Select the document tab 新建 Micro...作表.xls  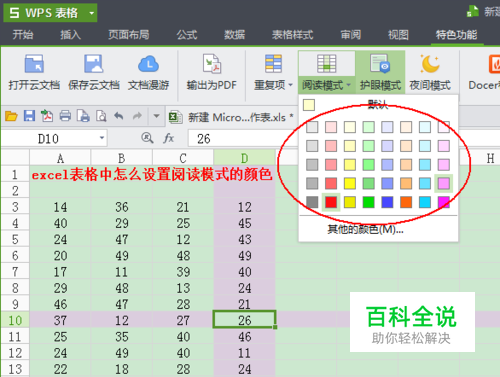231,117
